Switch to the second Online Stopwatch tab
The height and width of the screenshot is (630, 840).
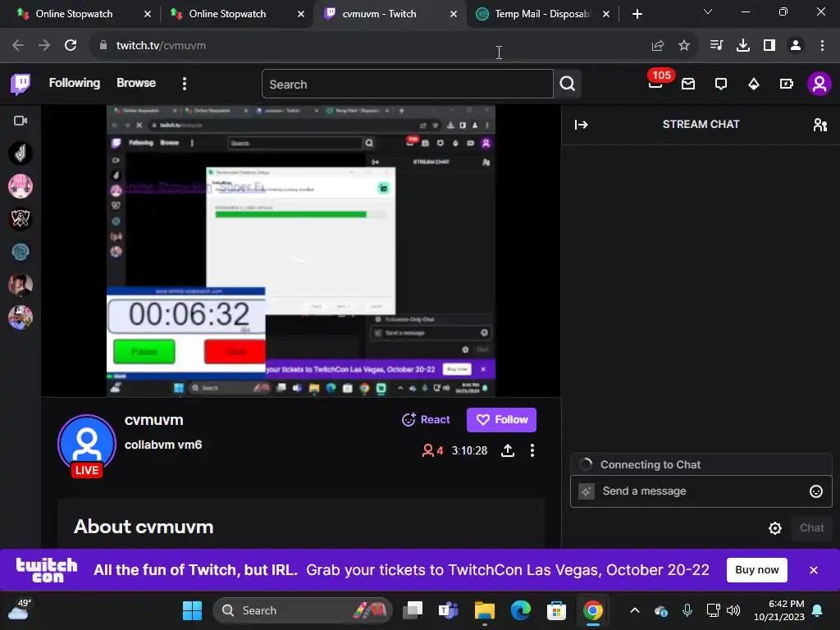pyautogui.click(x=227, y=14)
